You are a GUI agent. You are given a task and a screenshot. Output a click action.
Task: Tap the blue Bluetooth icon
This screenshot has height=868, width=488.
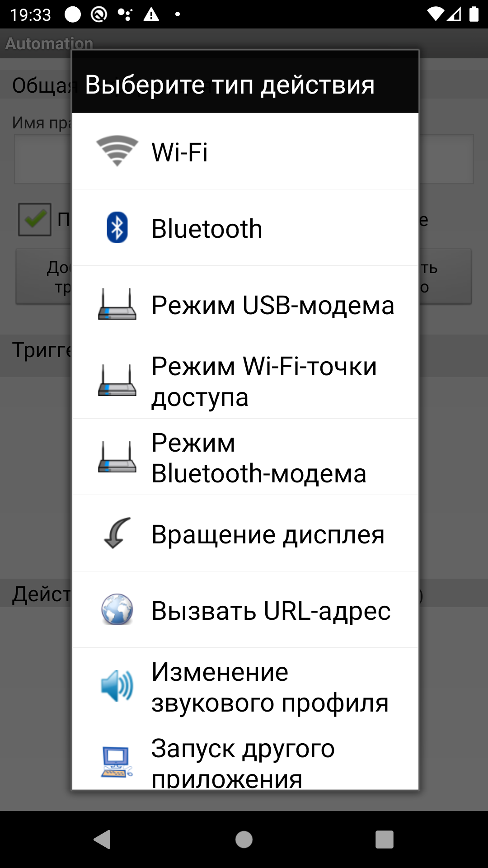tap(117, 227)
